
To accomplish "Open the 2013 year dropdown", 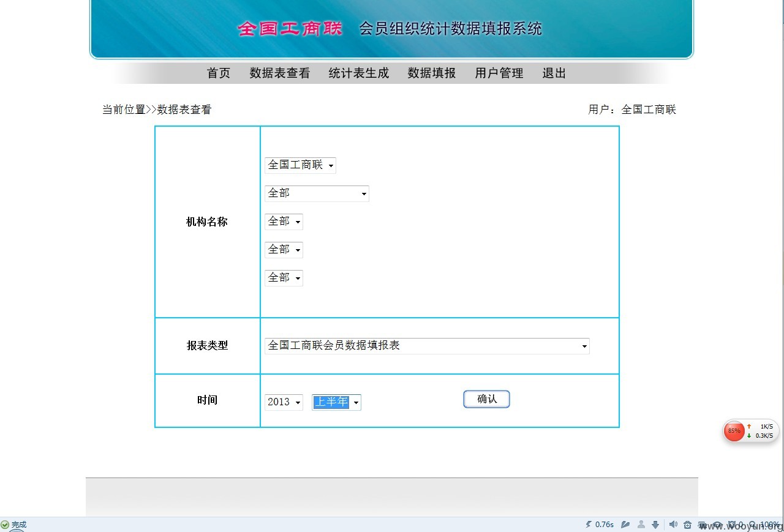I will click(284, 402).
